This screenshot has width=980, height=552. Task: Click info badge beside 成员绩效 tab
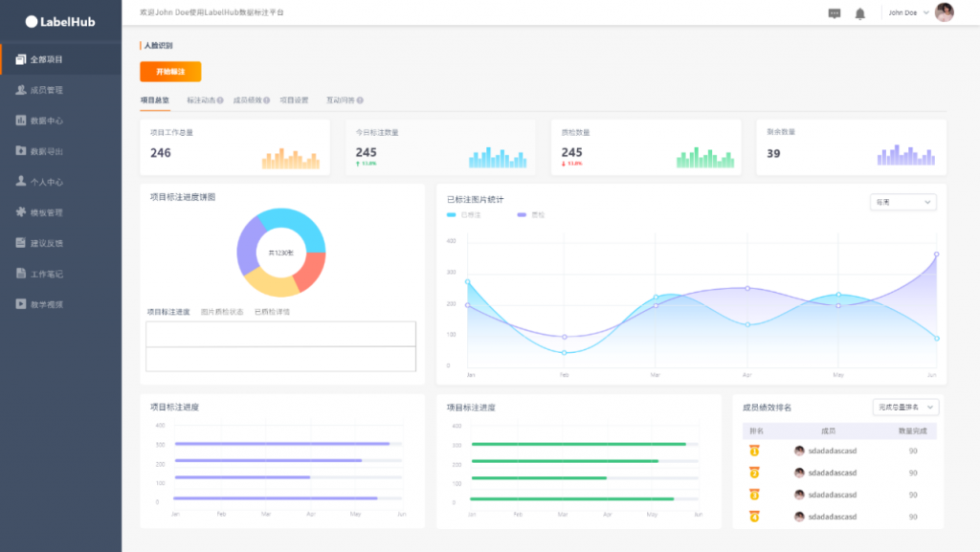click(267, 99)
